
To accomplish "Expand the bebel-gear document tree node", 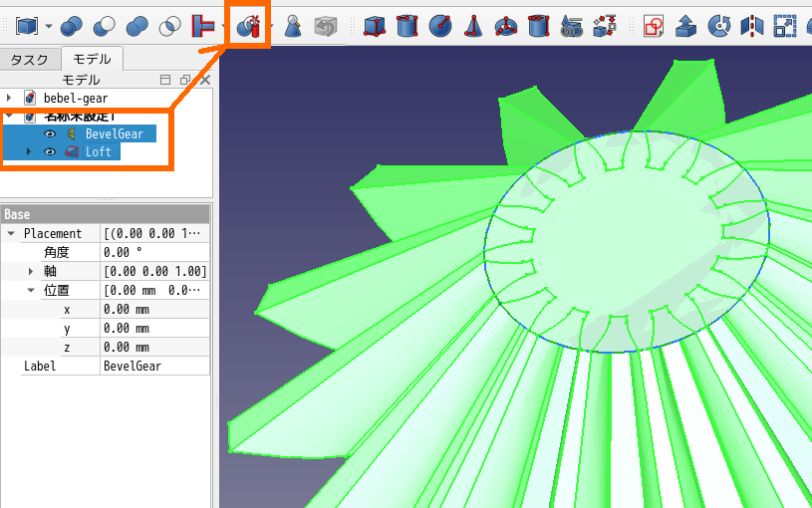I will click(x=9, y=98).
